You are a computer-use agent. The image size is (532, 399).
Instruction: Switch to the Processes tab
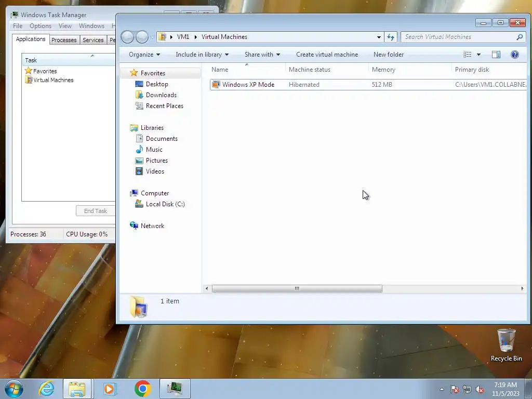pos(64,40)
